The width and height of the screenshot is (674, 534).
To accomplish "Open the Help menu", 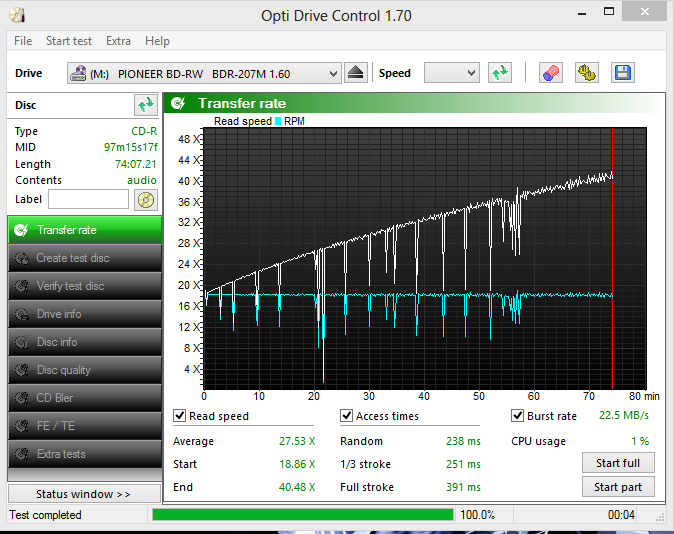I will coord(157,41).
